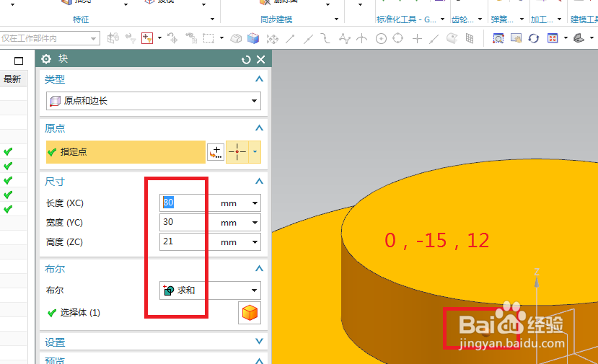598x364 pixels.
Task: Collapse the 布尔 section
Action: click(x=260, y=268)
